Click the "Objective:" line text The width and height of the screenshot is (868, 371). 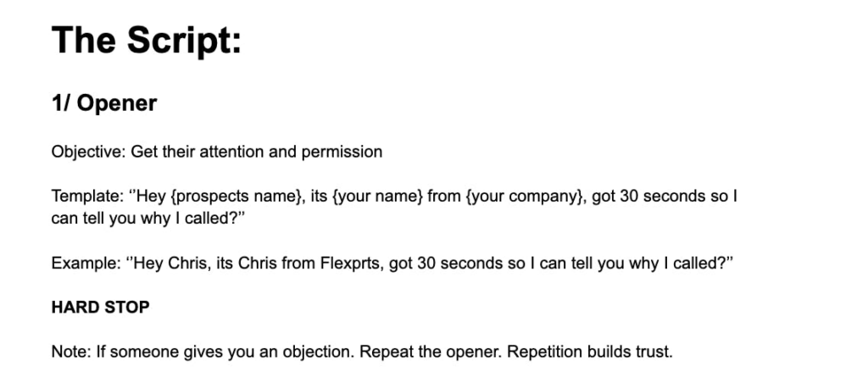[216, 152]
